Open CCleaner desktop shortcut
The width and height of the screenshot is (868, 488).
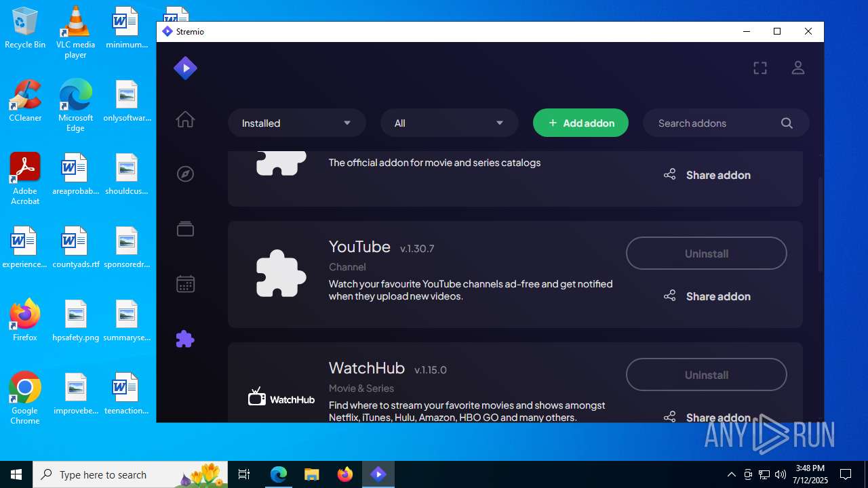click(25, 101)
